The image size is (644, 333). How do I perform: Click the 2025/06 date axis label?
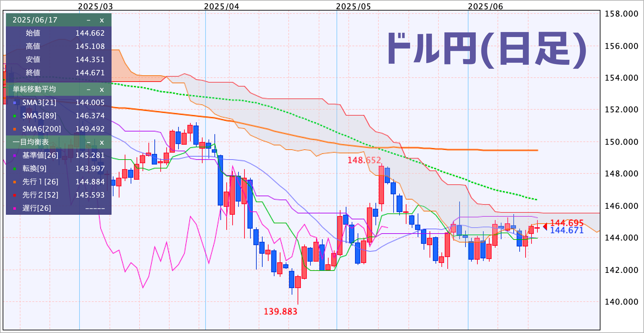(x=485, y=6)
